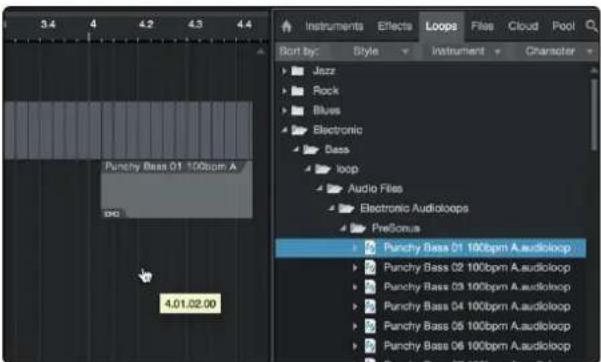Viewport: 601px width, 362px height.
Task: Switch to the Pool tab
Action: tap(563, 26)
